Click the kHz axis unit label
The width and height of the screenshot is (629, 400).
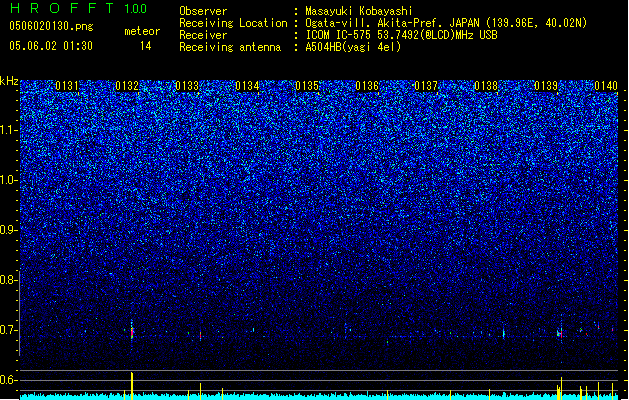(9, 81)
